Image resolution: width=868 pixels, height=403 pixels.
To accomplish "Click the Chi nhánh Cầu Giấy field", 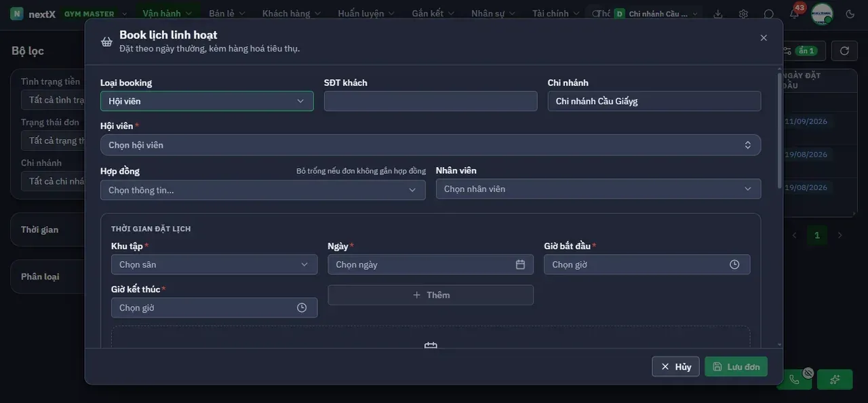I will tap(654, 101).
